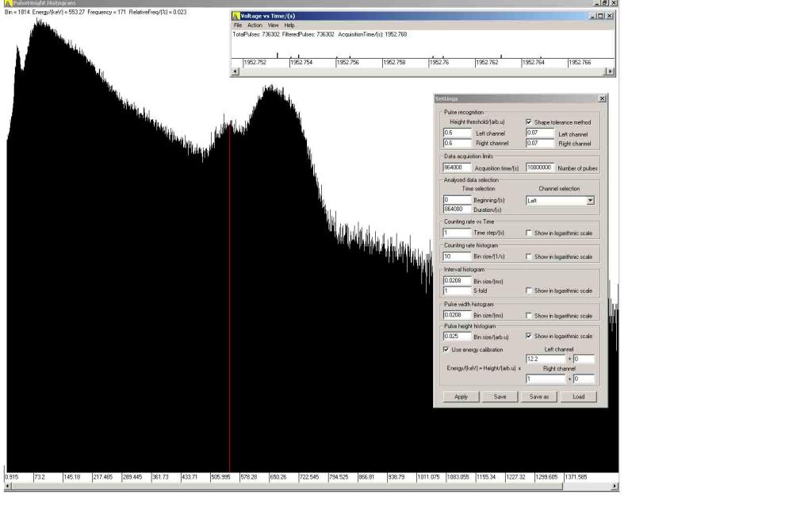Viewport: 812px width, 508px height.
Task: Close the Settings dialog
Action: [602, 98]
